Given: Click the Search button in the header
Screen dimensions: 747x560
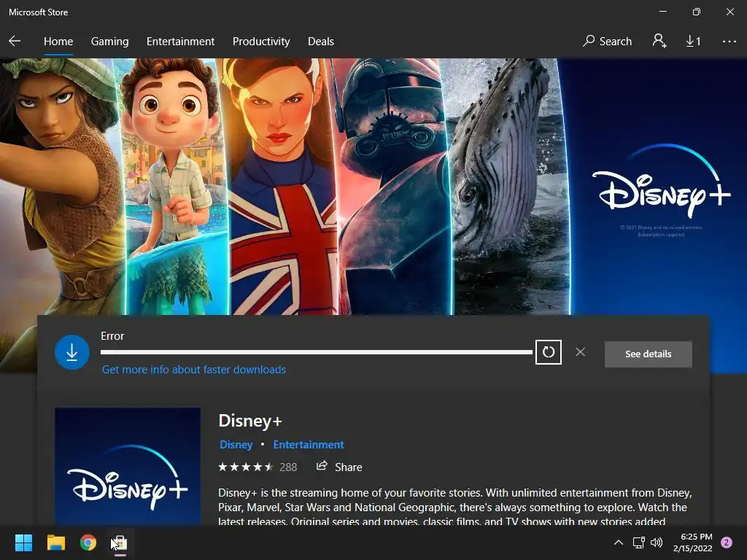Looking at the screenshot, I should 607,42.
